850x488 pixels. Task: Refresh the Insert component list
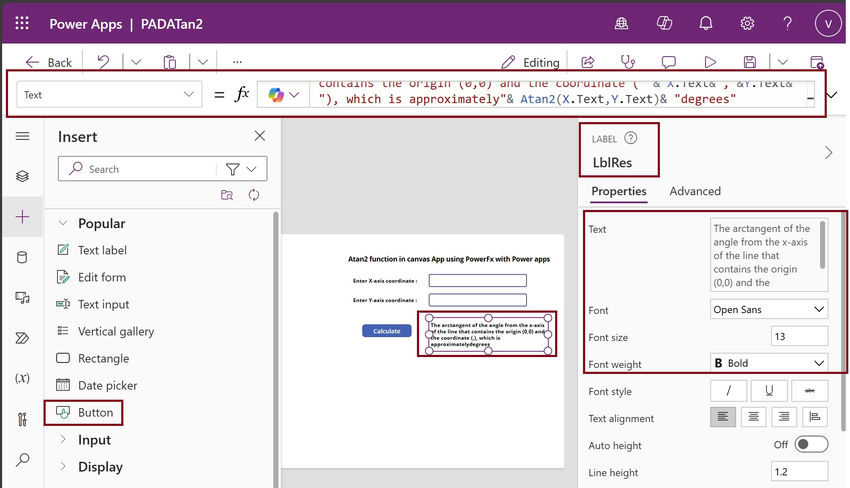click(x=254, y=195)
